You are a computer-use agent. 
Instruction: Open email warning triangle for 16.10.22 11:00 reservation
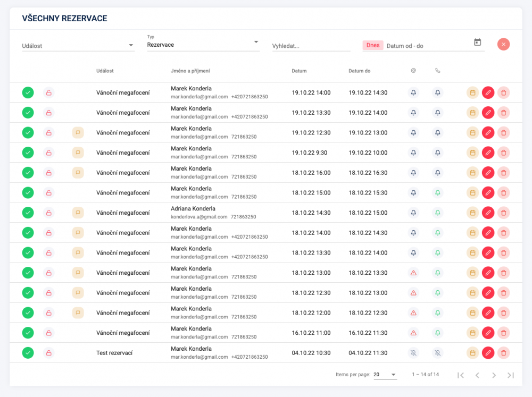tap(413, 333)
